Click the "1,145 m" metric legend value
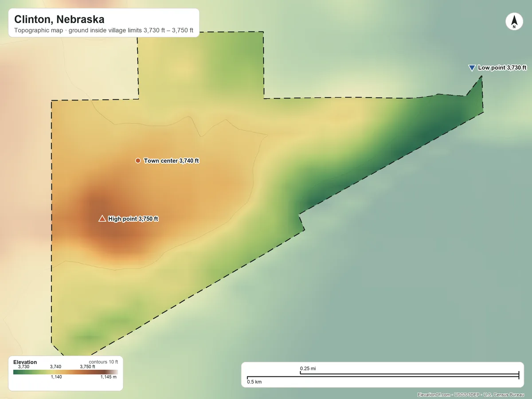 click(109, 377)
